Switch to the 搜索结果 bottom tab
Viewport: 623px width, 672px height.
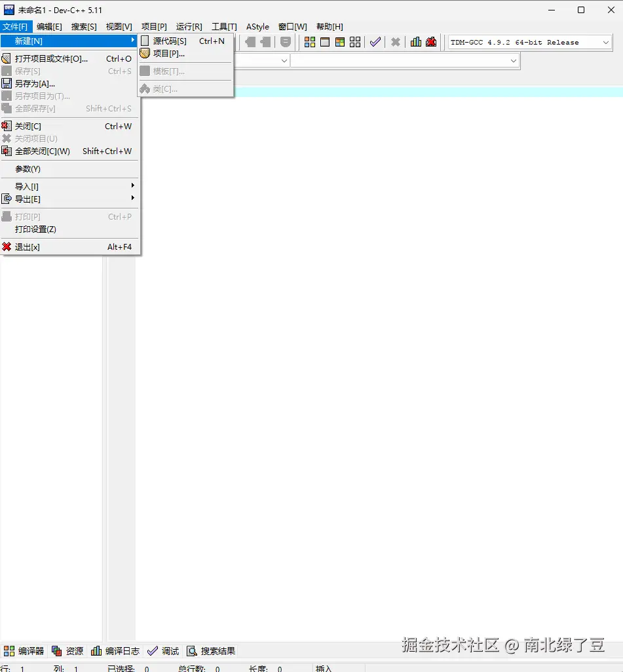pyautogui.click(x=211, y=650)
